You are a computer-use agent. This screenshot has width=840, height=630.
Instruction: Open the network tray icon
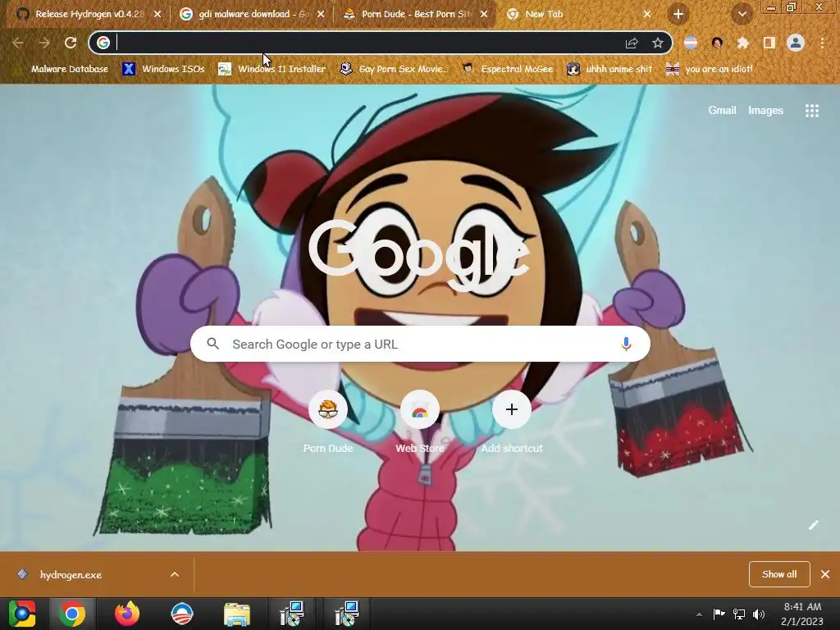739,614
